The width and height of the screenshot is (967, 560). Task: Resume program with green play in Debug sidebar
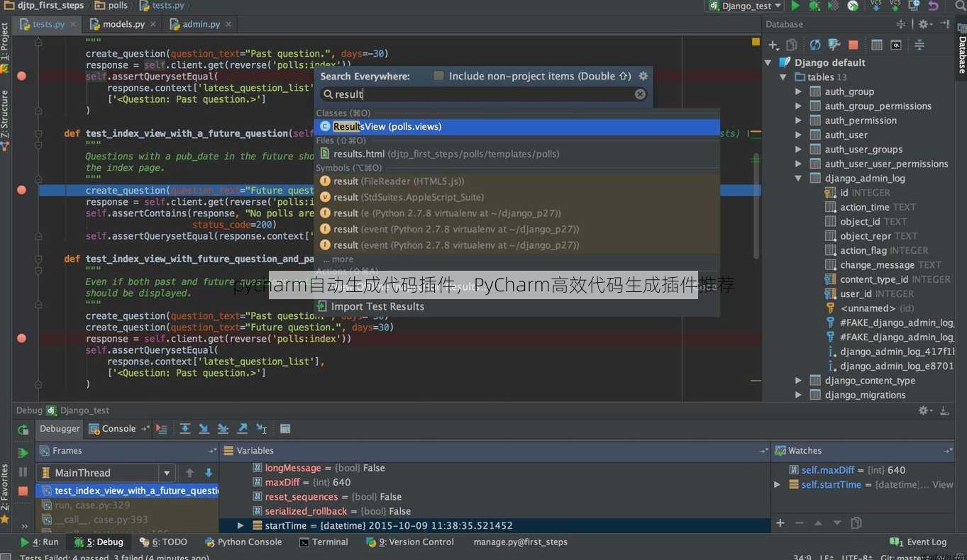pos(23,452)
